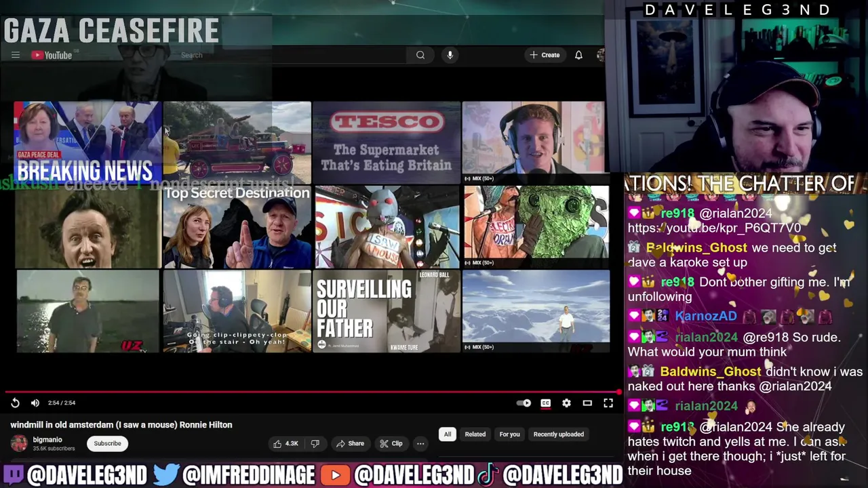This screenshot has height=488, width=868.
Task: Start voice search with microphone icon
Action: [450, 55]
